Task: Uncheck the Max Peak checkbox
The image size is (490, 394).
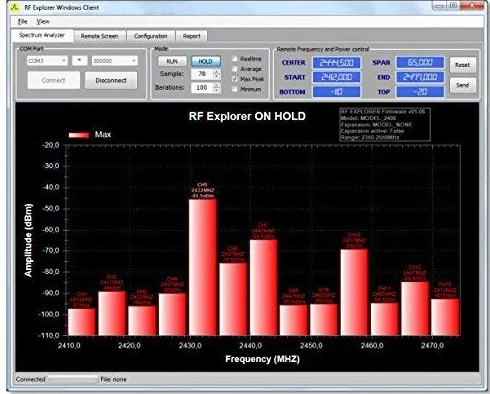Action: click(x=235, y=79)
